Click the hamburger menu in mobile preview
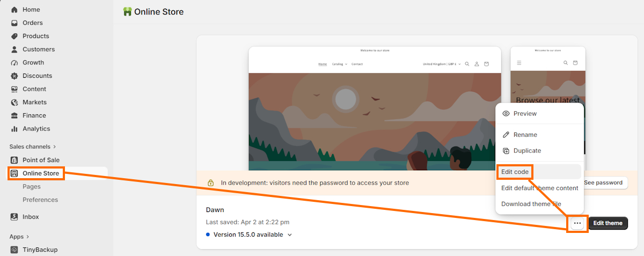Viewport: 644px width, 256px height. tap(519, 63)
